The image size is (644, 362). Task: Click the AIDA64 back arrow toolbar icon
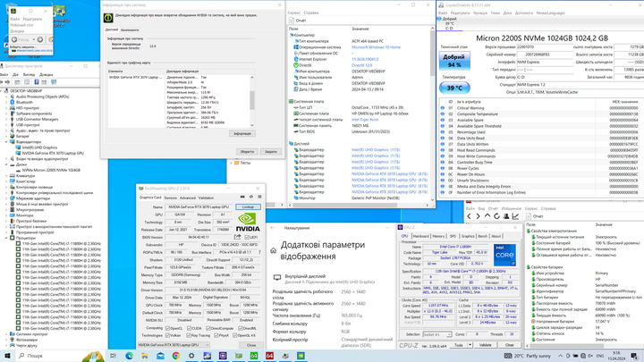469,216
